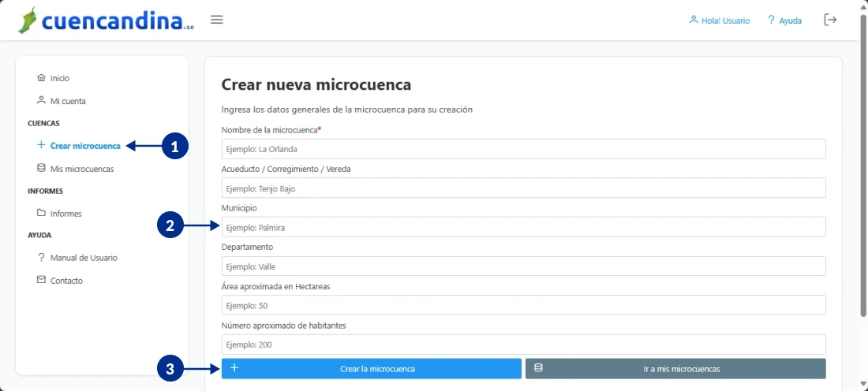868x391 pixels.
Task: Toggle the hamburger sidebar menu
Action: coord(216,20)
